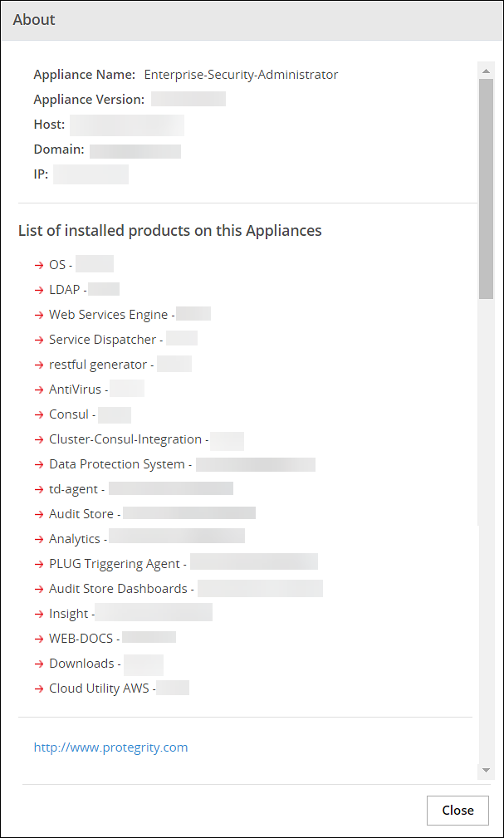Click the arrow next to Audit Store Dashboards
504x838 pixels.
[38, 589]
